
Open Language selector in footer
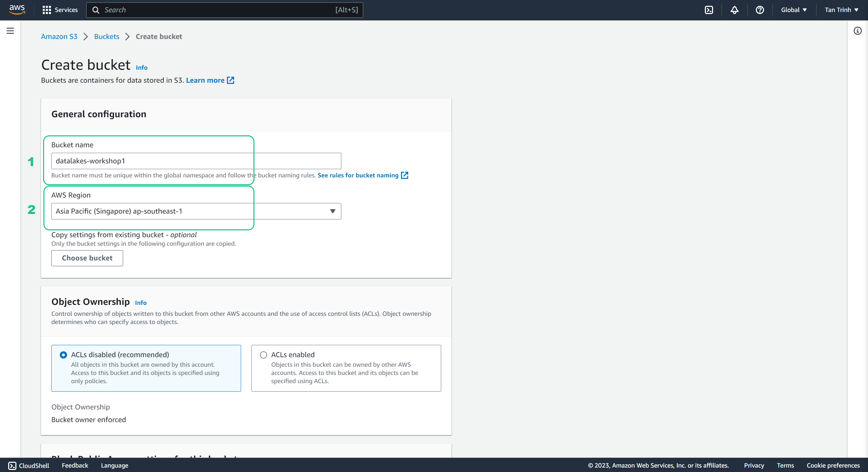coord(115,466)
